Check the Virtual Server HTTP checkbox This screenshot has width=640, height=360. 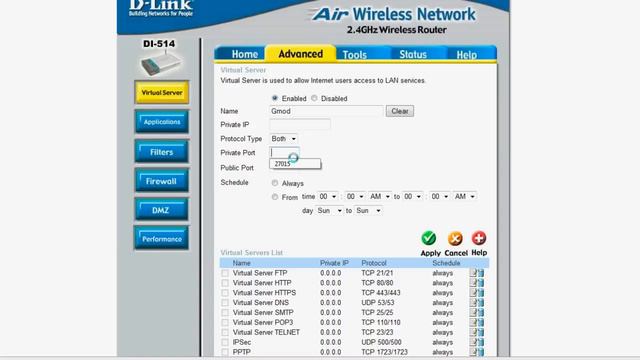tap(225, 283)
